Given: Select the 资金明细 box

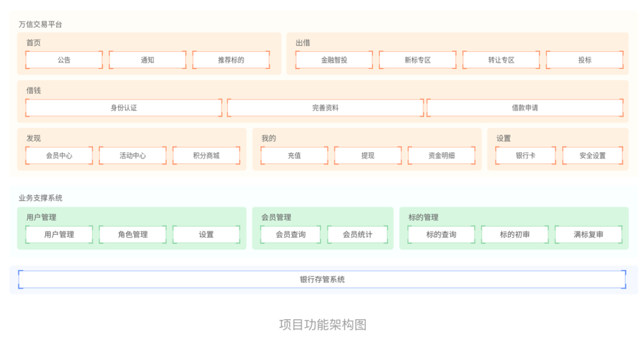Looking at the screenshot, I should click(441, 155).
